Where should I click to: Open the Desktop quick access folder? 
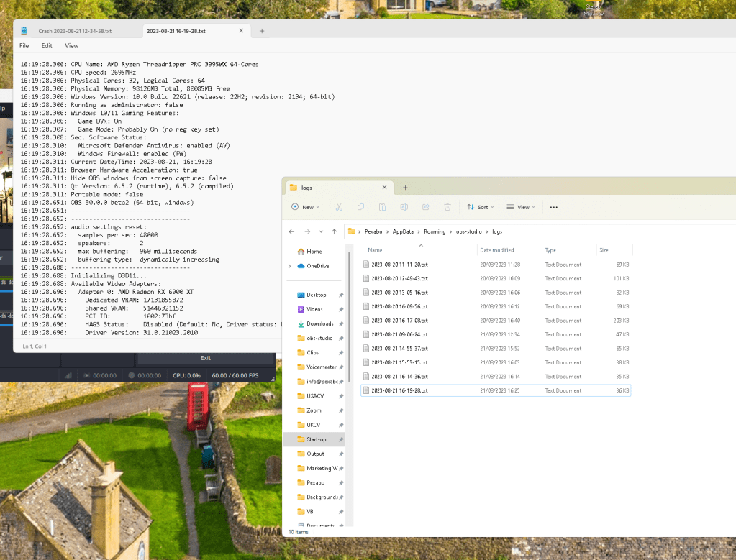point(315,295)
